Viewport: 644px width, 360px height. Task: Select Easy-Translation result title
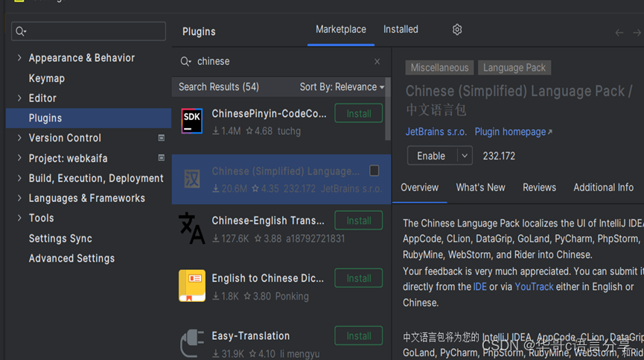[x=251, y=335]
